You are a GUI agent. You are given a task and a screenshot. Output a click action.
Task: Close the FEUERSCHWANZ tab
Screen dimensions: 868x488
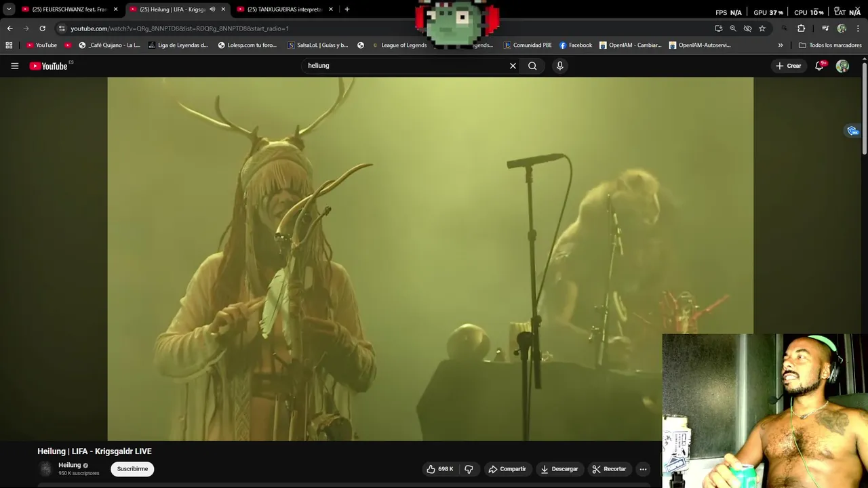pos(115,9)
